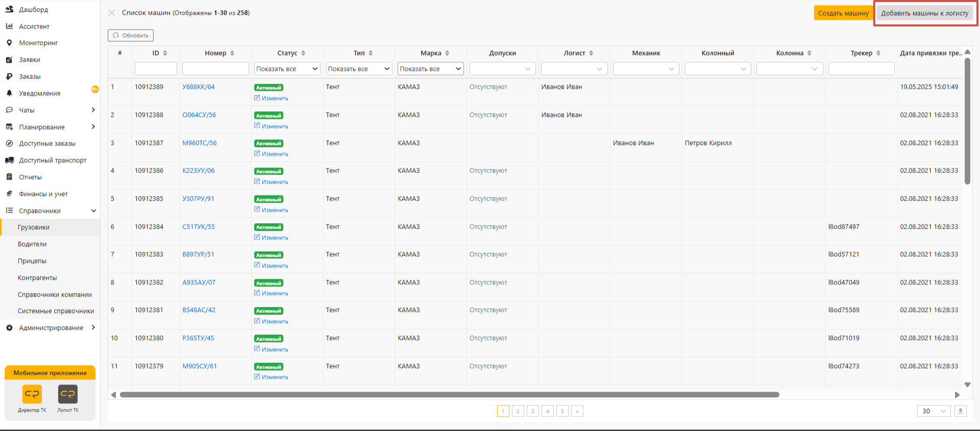
Task: Click sort arrows on Трекер column
Action: [878, 53]
